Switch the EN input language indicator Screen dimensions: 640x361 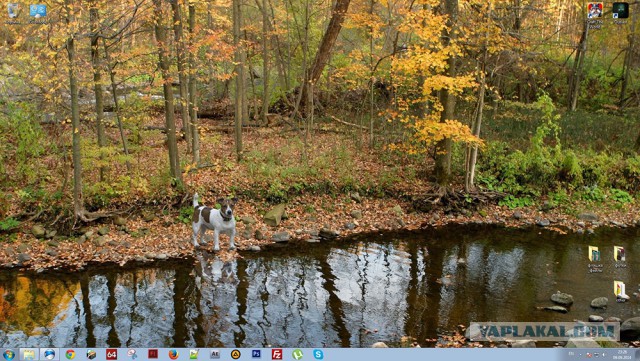point(571,354)
